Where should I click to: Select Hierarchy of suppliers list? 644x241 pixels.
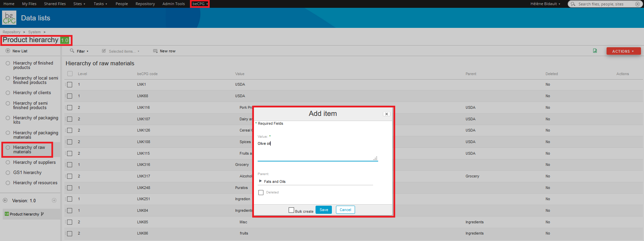pos(34,162)
